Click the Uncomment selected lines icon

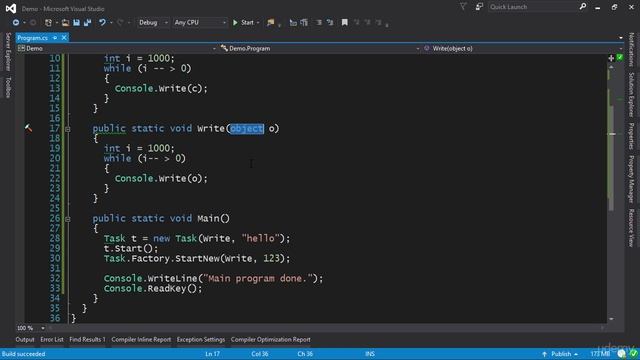coord(330,22)
